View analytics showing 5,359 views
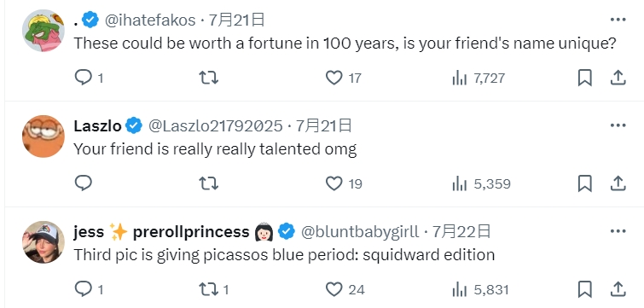This screenshot has width=644, height=308. pos(481,183)
